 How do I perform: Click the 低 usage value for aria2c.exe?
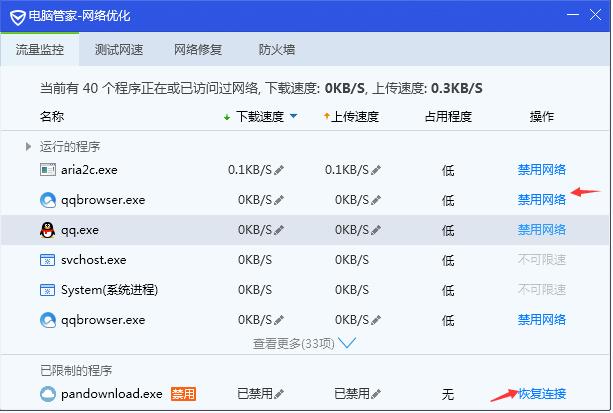pyautogui.click(x=448, y=171)
